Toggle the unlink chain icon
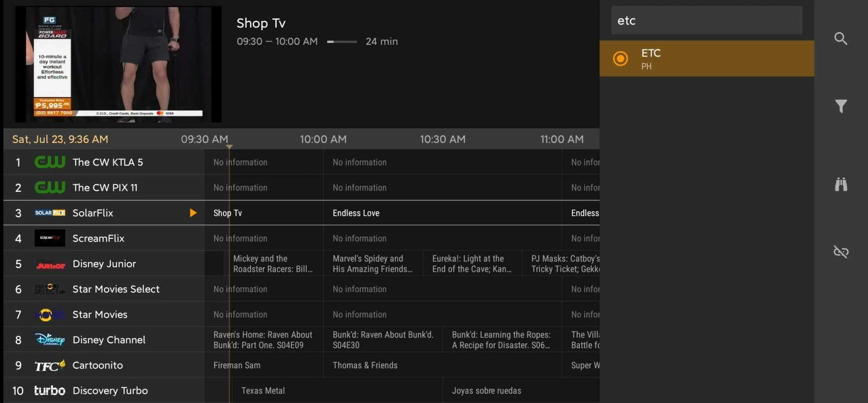The image size is (868, 403). pyautogui.click(x=840, y=251)
